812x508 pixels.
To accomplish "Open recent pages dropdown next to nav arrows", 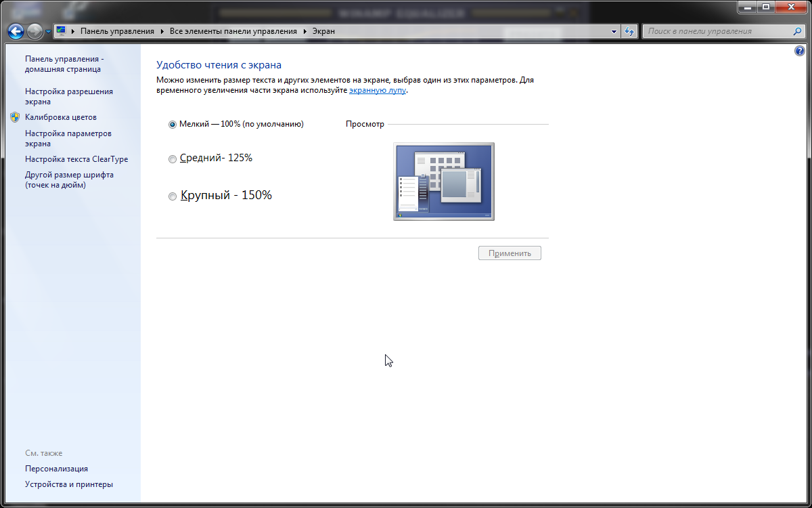I will (49, 32).
